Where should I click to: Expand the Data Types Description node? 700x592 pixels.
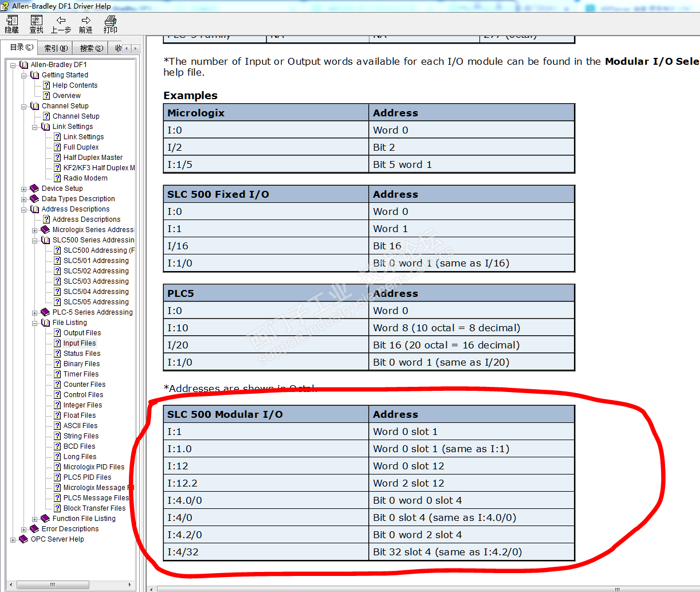point(24,199)
